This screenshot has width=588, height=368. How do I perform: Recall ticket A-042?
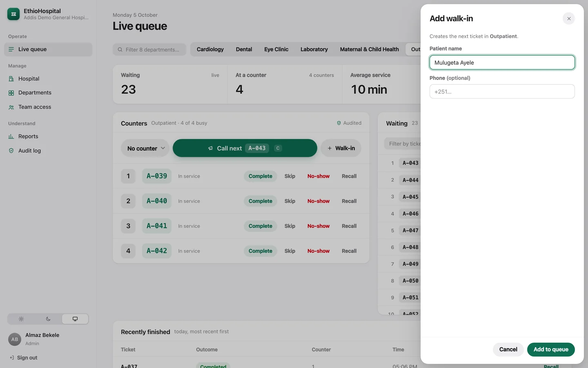(349, 251)
